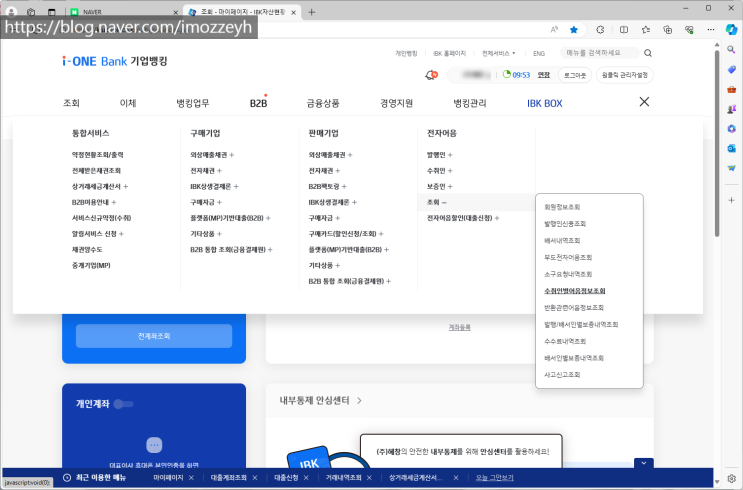
Task: Open Edge sidebar Drop paper plane icon
Action: coord(732,168)
